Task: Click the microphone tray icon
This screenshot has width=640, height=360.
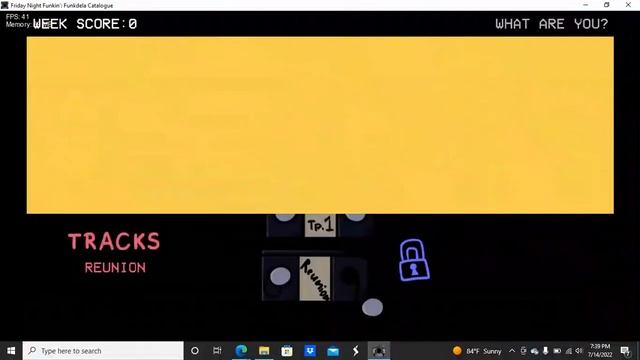Action: click(545, 351)
